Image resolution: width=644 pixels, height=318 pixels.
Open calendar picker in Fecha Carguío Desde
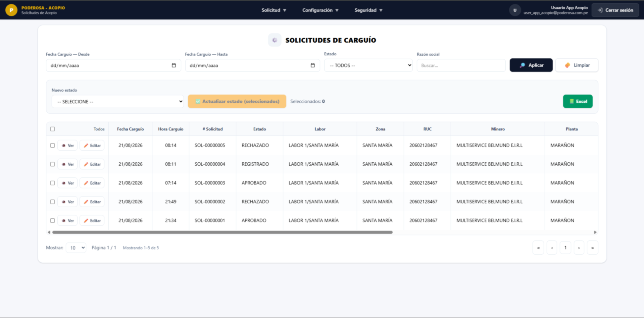click(174, 65)
